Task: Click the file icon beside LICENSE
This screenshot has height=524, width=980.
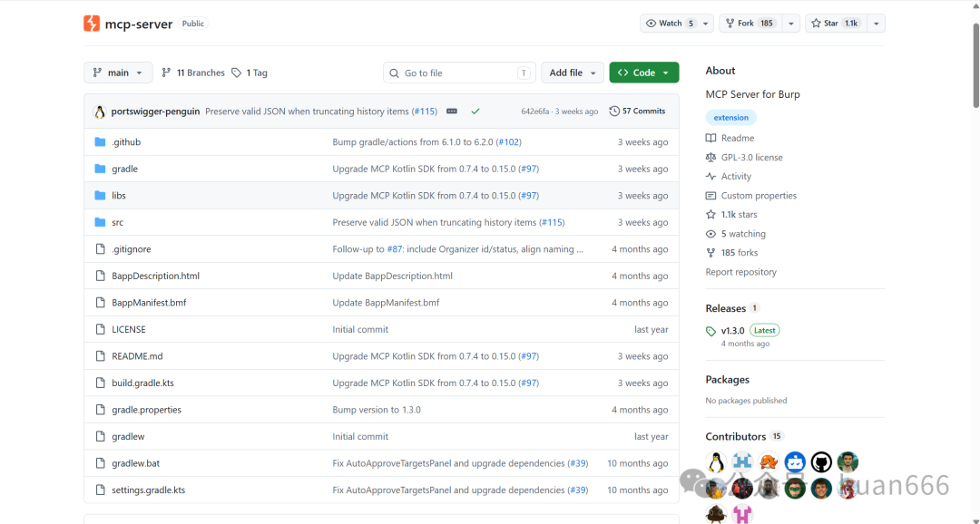Action: 100,329
